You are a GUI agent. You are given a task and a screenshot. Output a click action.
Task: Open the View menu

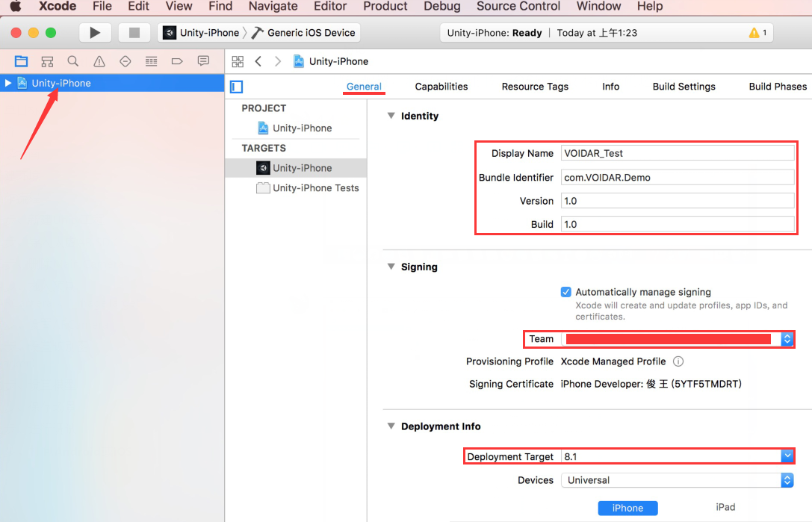[x=179, y=6]
